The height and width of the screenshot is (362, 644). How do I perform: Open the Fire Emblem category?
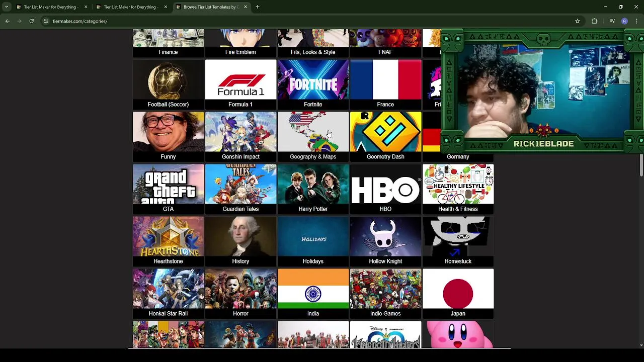tap(240, 43)
